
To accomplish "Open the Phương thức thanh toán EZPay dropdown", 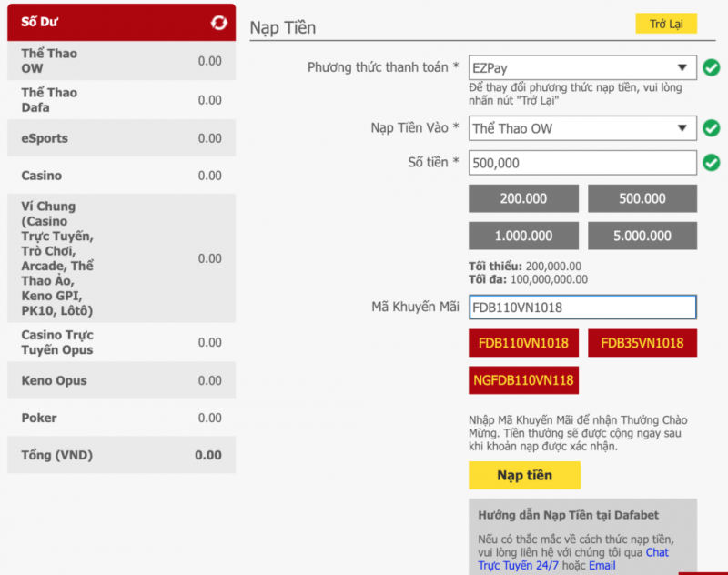I will [x=582, y=67].
